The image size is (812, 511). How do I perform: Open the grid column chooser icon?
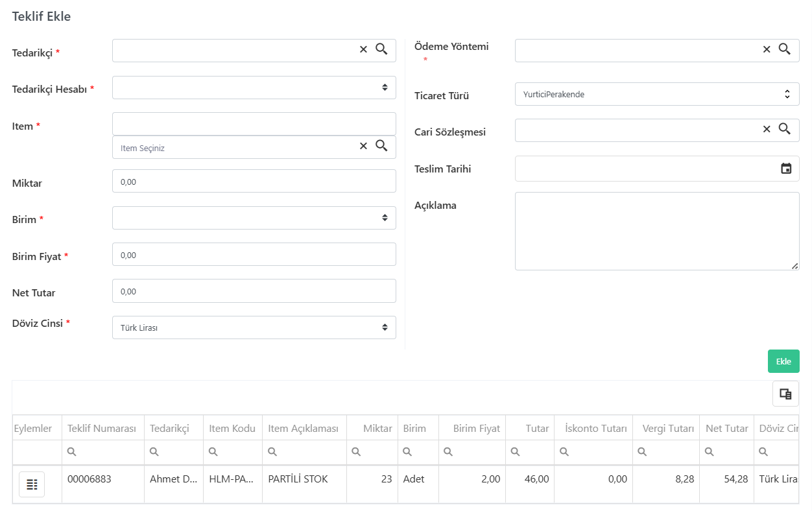pyautogui.click(x=785, y=394)
